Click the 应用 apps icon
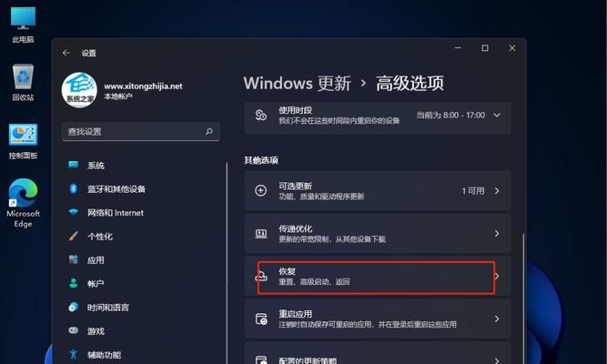The image size is (607, 364). click(73, 259)
